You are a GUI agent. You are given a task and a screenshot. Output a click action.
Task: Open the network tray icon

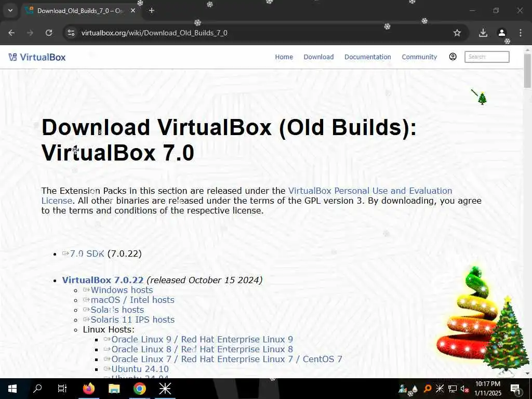click(453, 389)
